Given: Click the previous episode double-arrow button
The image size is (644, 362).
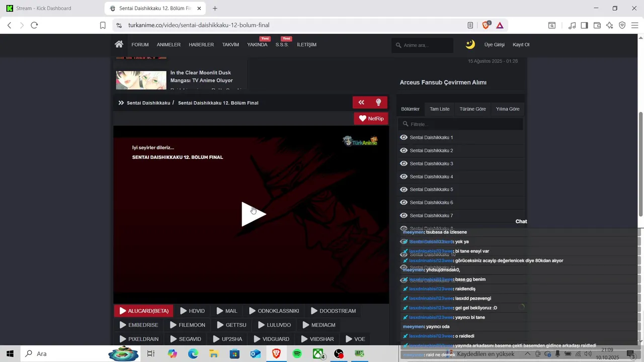Looking at the screenshot, I should tap(361, 103).
